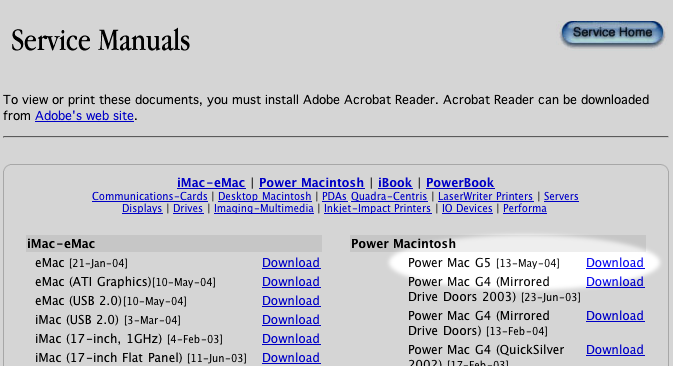
Task: Download the eMac [21-Jan-04] manual
Action: tap(291, 263)
